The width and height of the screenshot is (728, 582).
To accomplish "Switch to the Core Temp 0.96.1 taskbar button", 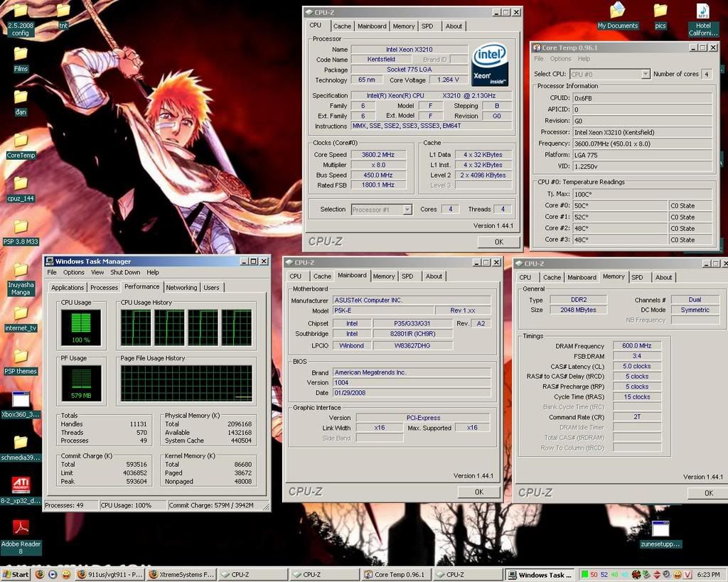I will 398,575.
